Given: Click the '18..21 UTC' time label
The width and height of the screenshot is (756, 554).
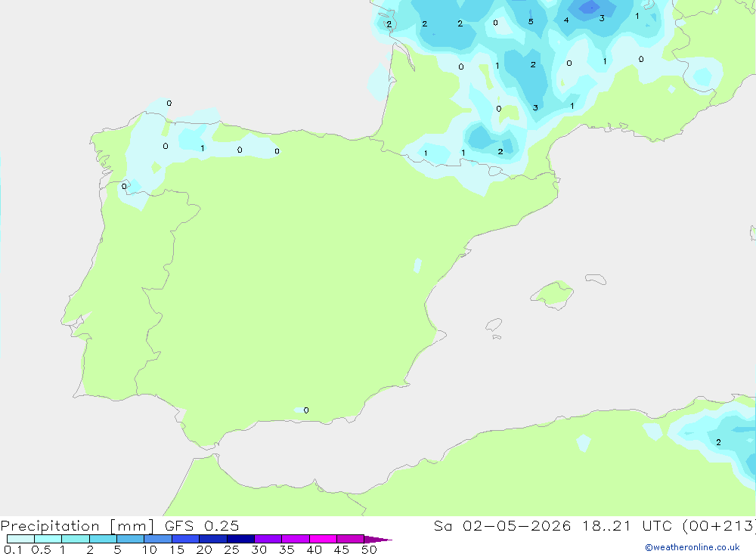Looking at the screenshot, I should 626,525.
